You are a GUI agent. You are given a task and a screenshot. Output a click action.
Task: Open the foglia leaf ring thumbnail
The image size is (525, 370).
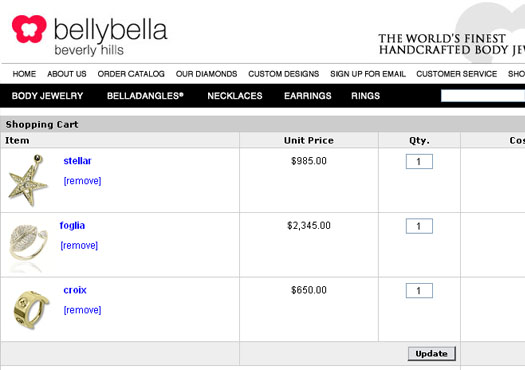click(28, 244)
